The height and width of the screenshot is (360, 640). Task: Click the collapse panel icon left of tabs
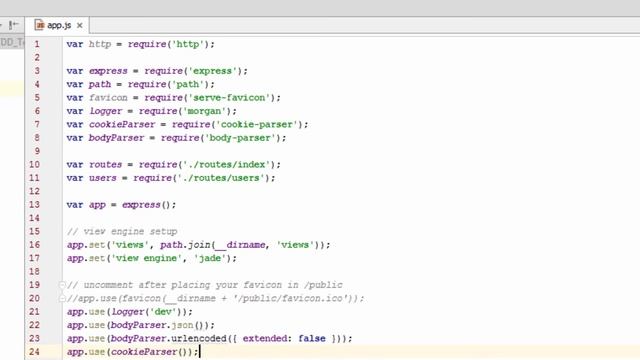[x=13, y=25]
